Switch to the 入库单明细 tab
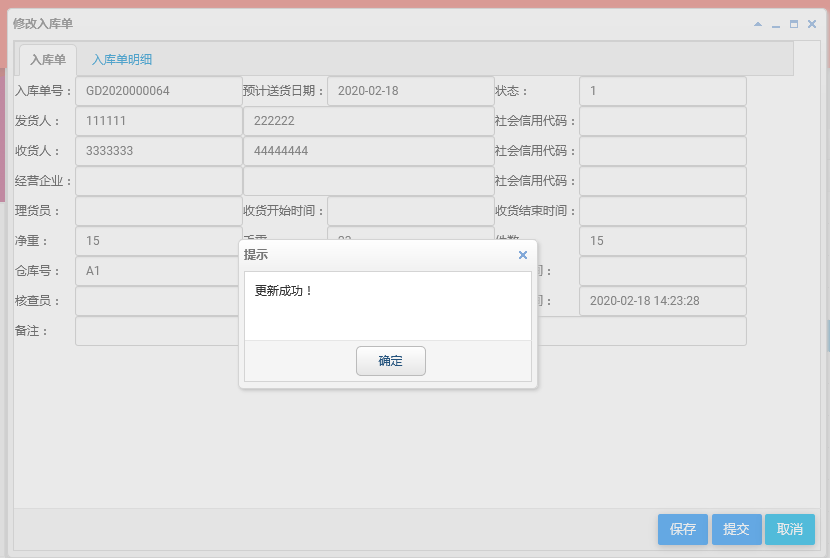 point(122,59)
